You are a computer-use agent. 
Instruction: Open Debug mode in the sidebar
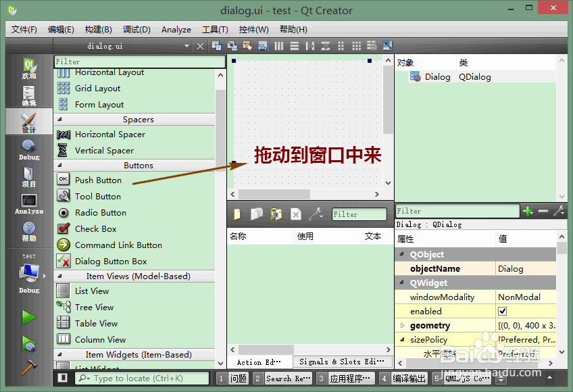[x=29, y=149]
